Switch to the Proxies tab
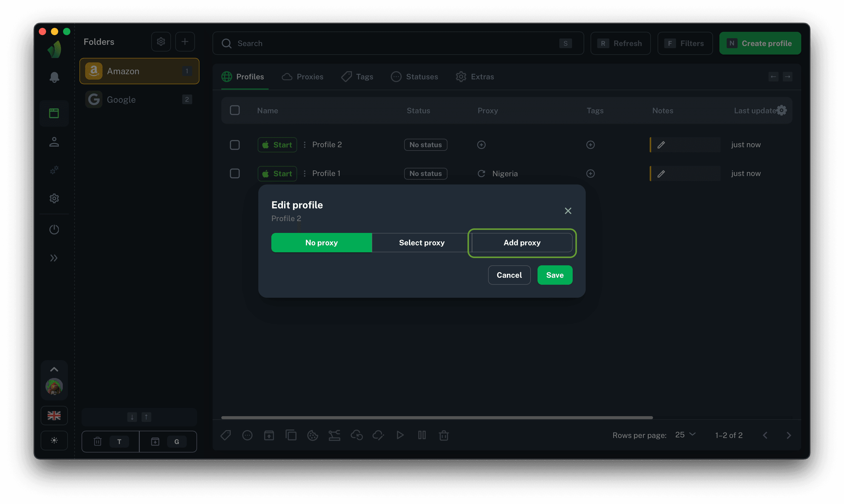Viewport: 844px width, 504px height. [303, 77]
